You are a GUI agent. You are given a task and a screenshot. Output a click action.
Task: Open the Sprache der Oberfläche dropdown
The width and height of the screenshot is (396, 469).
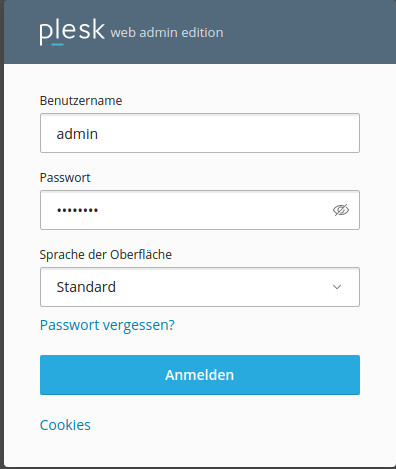pyautogui.click(x=200, y=287)
